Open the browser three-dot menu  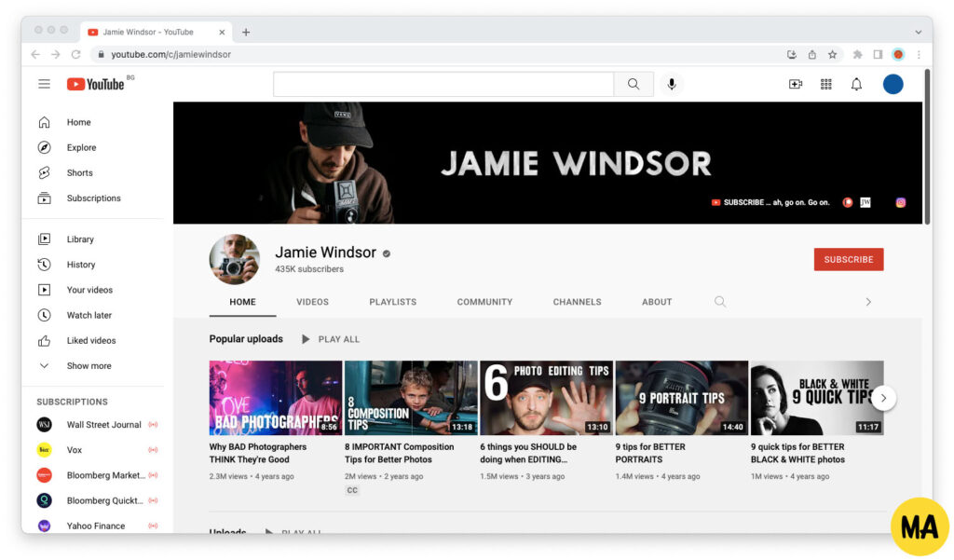point(919,54)
